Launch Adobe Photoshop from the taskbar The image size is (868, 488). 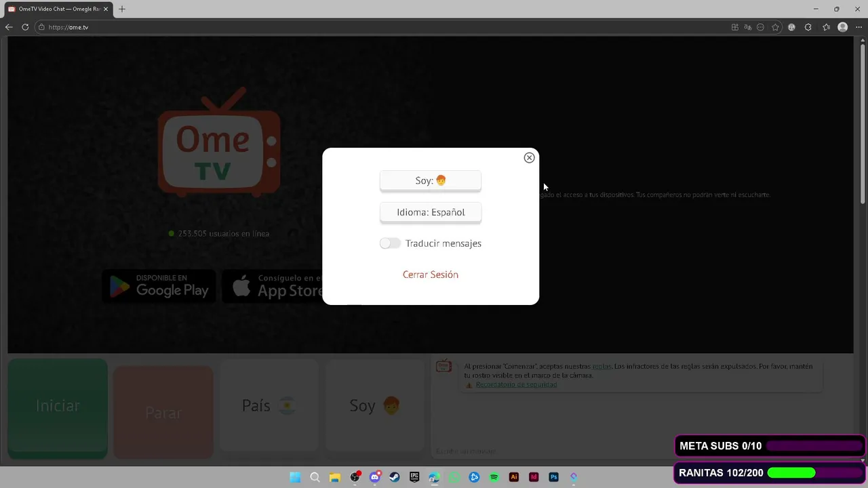coord(554,477)
